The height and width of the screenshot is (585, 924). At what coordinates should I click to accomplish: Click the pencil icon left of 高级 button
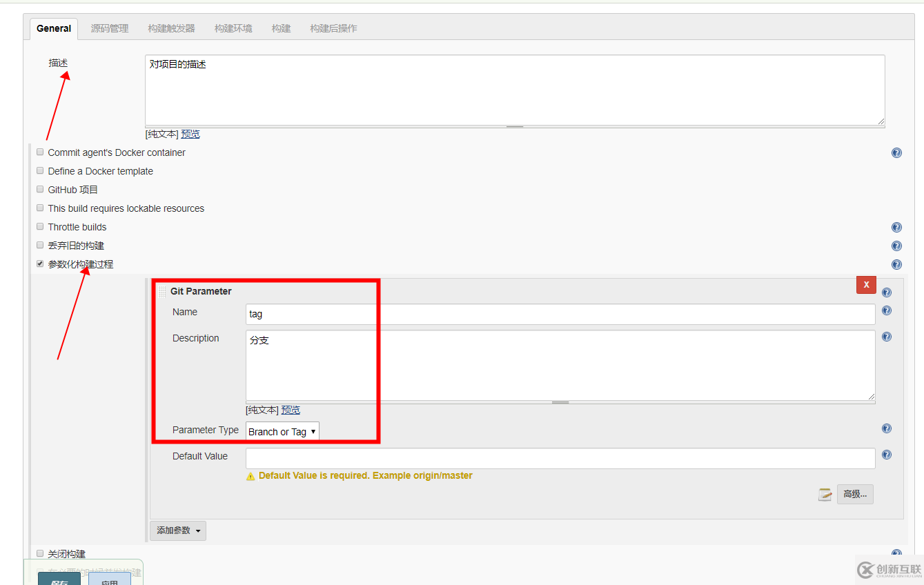pyautogui.click(x=825, y=494)
